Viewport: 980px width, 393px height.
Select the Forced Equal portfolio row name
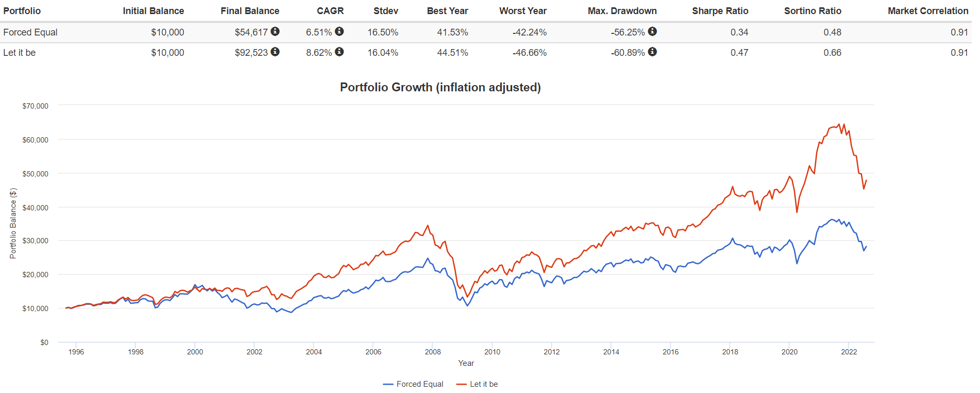click(30, 32)
